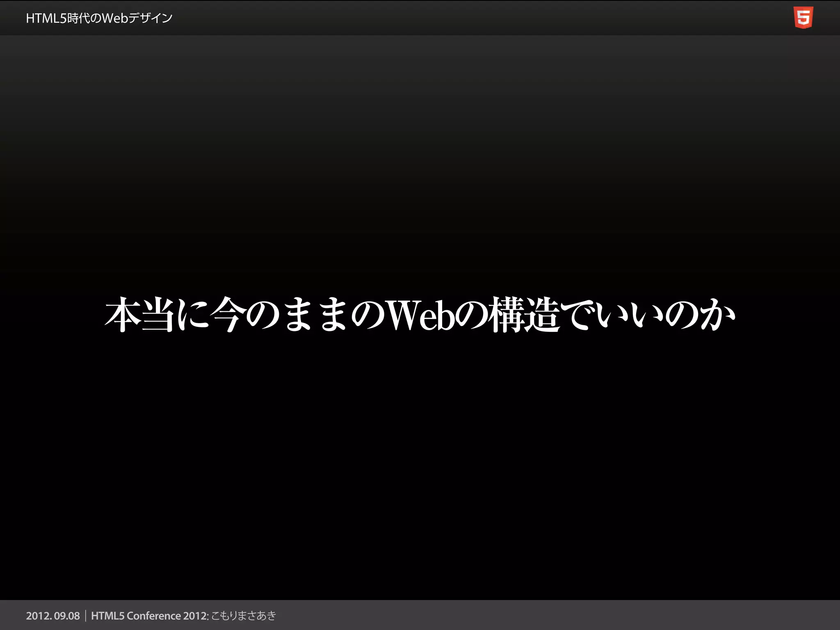Click the headline "本当に今のままのWebの構造でいいのか"
This screenshot has height=630, width=840.
(x=420, y=315)
